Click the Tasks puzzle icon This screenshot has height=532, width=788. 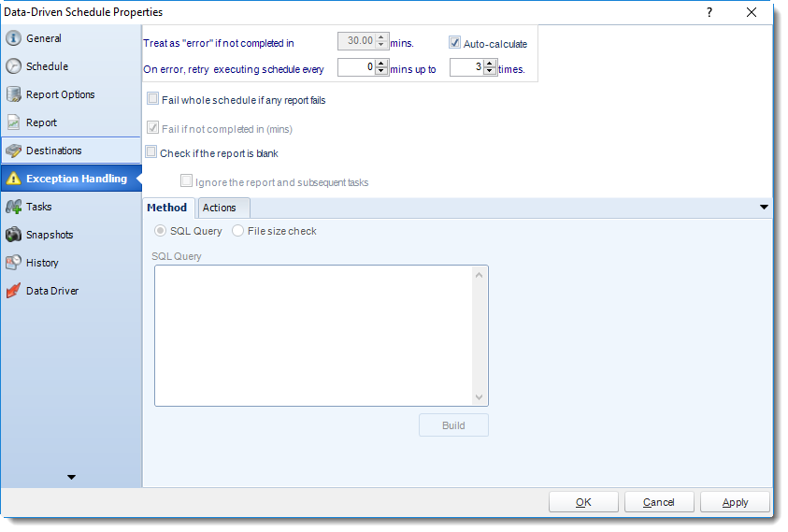coord(14,207)
